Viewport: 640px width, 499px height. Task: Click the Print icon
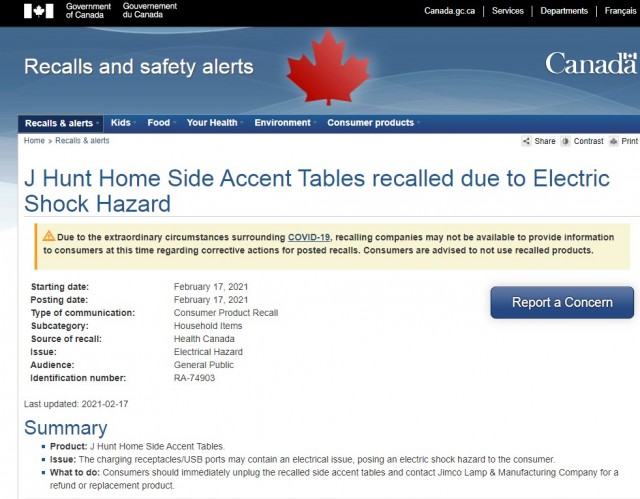pyautogui.click(x=613, y=141)
